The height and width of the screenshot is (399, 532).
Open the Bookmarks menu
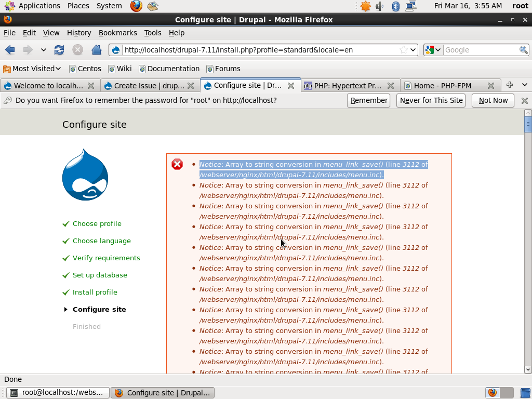(117, 33)
